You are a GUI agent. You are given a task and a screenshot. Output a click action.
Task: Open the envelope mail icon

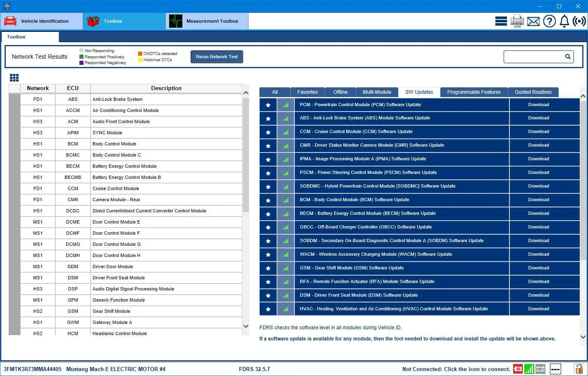pos(533,21)
